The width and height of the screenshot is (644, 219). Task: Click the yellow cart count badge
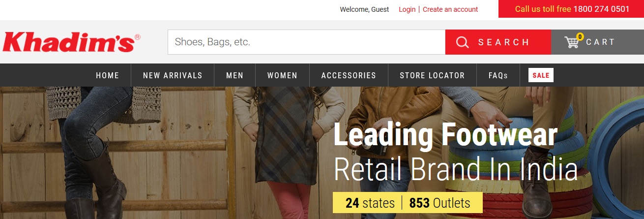[x=580, y=36]
